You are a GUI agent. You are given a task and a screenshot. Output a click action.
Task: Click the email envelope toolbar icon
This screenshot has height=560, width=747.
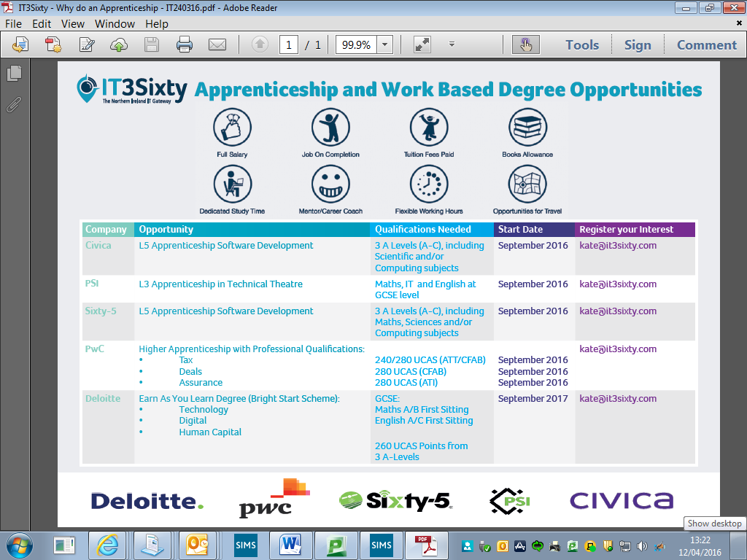pyautogui.click(x=217, y=45)
